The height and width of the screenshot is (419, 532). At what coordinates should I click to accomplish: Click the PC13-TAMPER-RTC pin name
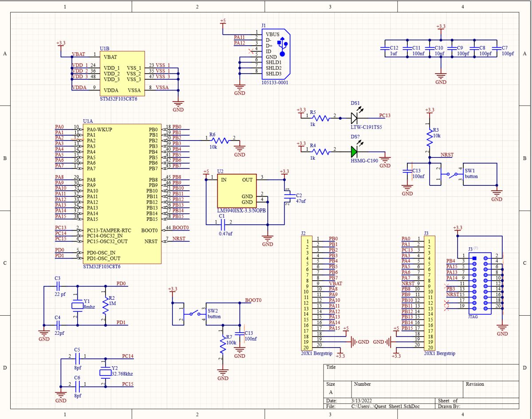(x=109, y=231)
